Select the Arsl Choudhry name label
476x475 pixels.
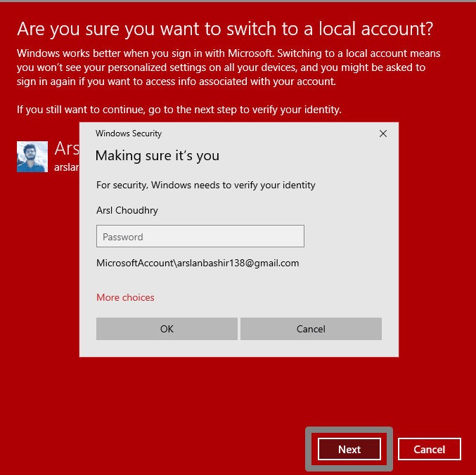tap(128, 210)
